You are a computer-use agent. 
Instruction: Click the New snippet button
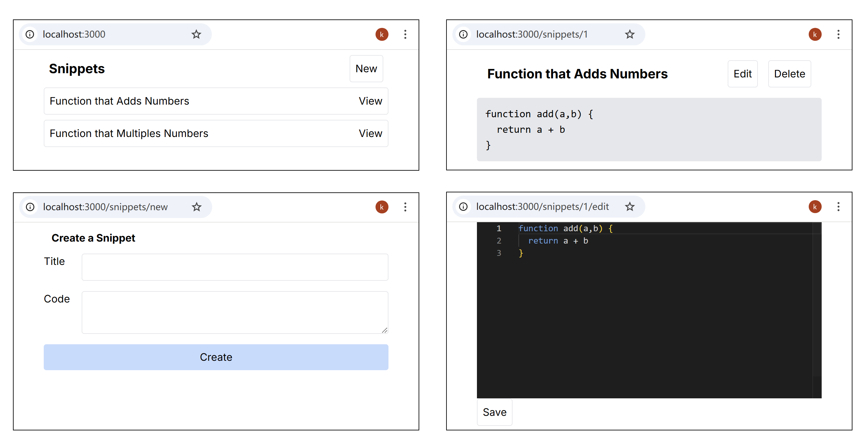coord(366,68)
